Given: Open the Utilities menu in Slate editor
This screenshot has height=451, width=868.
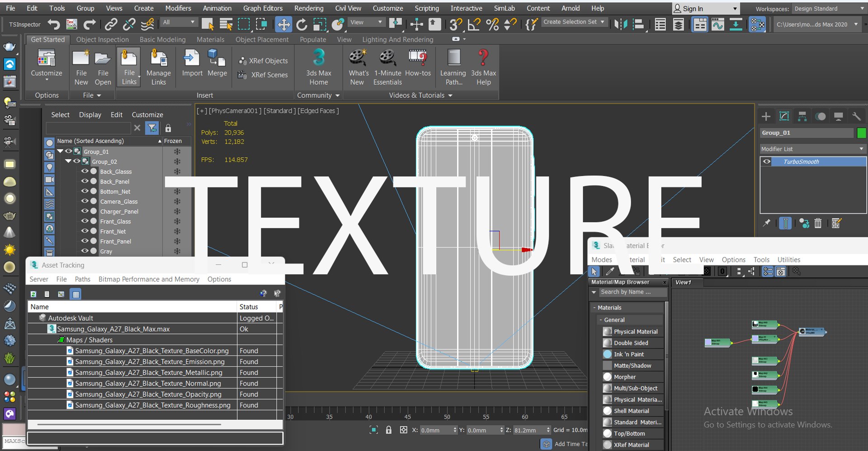Looking at the screenshot, I should [789, 260].
